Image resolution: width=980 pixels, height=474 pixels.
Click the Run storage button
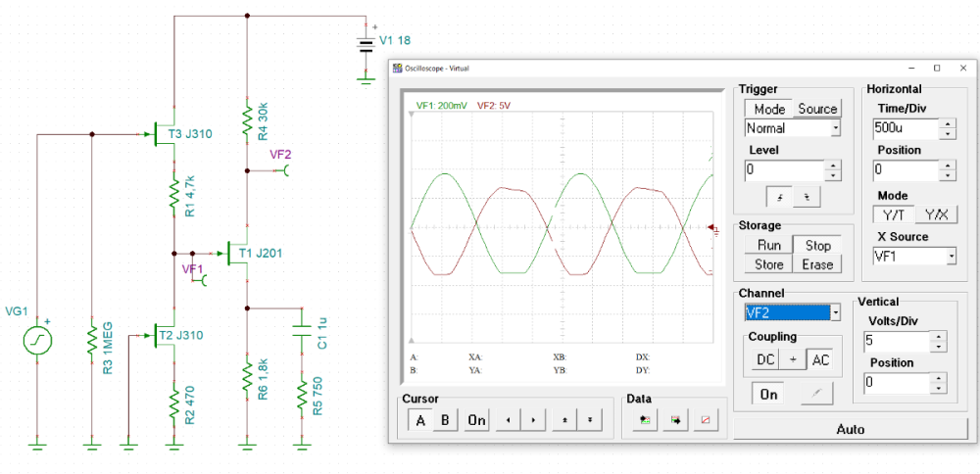coord(768,245)
